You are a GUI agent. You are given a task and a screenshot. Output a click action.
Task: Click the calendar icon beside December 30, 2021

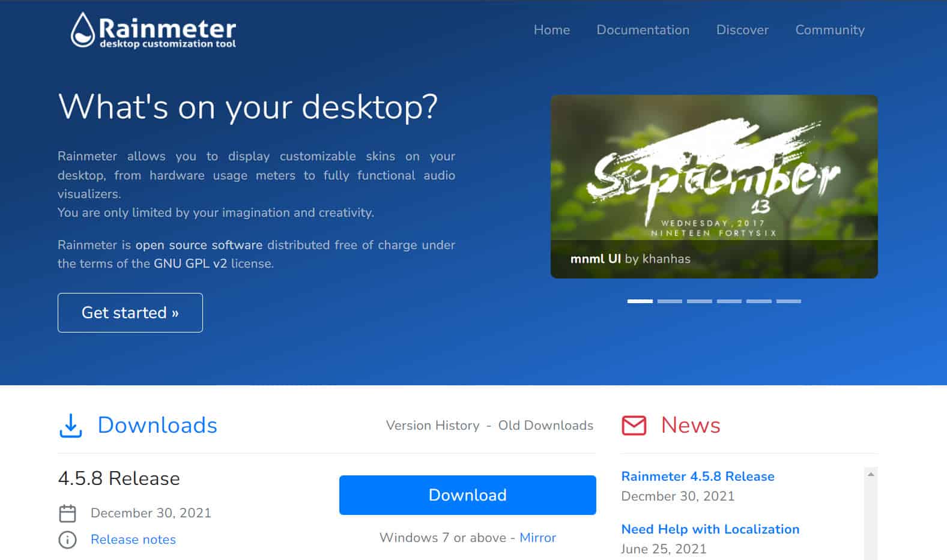(x=68, y=513)
